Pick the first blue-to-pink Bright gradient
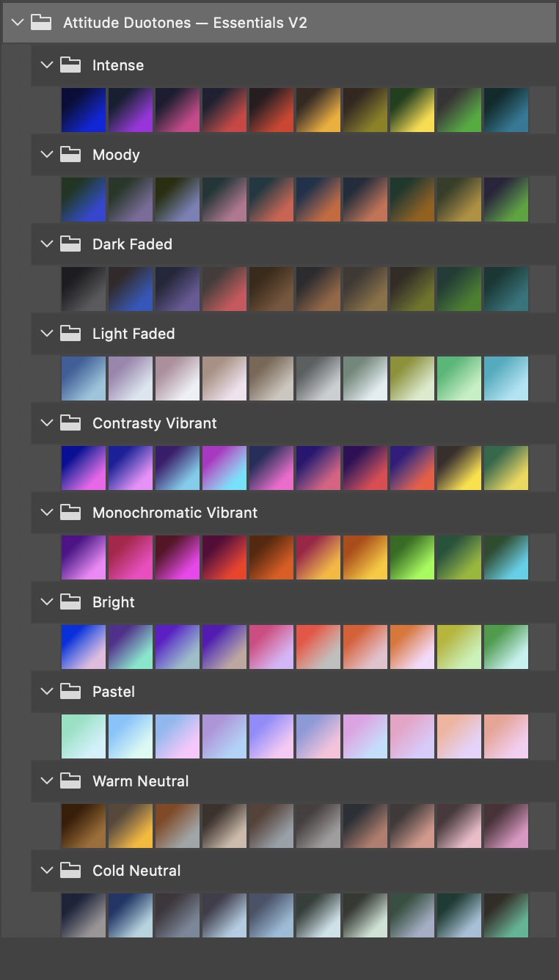 [83, 647]
